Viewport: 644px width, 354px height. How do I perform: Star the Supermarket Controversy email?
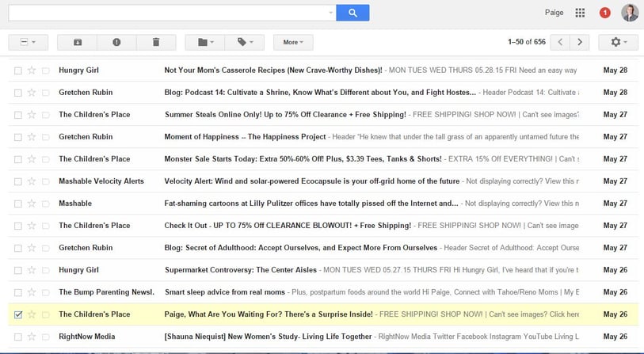(32, 270)
